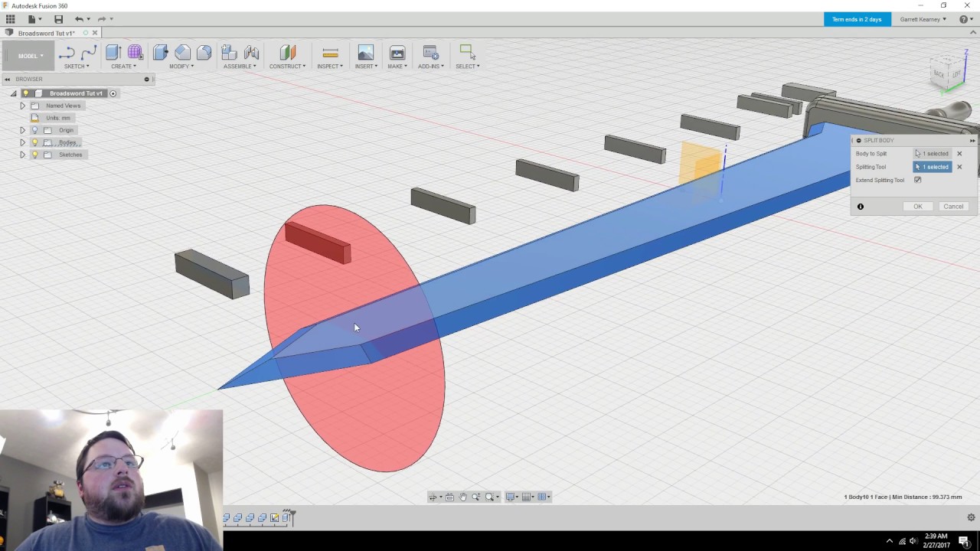Select the Offset Plane construct icon
Image resolution: width=980 pixels, height=551 pixels.
pyautogui.click(x=287, y=52)
